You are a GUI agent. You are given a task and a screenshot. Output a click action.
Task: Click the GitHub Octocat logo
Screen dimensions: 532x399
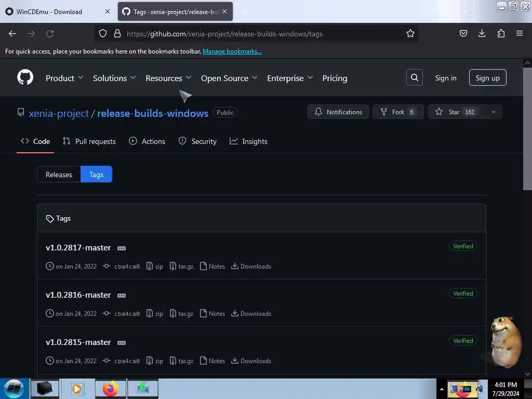(x=25, y=77)
